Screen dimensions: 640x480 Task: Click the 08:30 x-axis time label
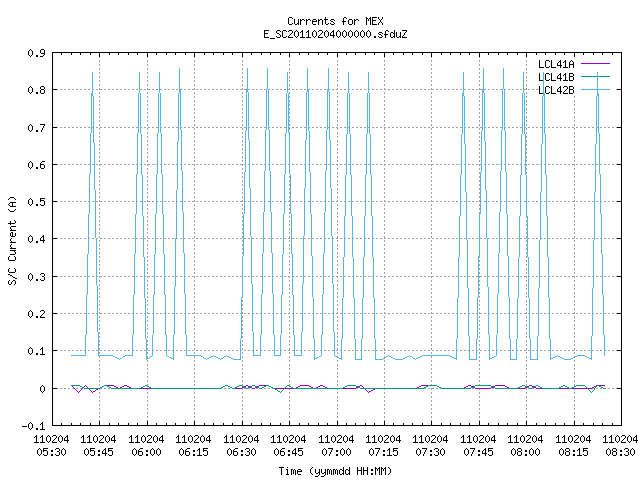(620, 453)
